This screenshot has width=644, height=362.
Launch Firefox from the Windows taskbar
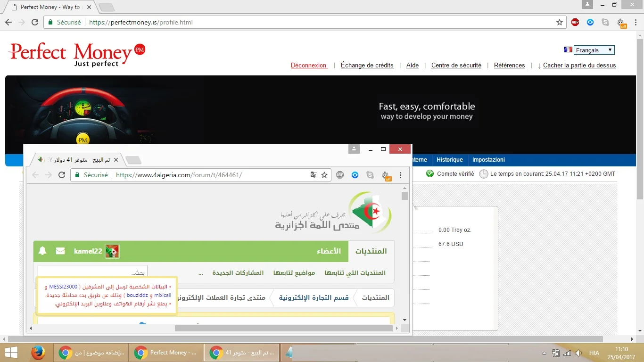38,353
